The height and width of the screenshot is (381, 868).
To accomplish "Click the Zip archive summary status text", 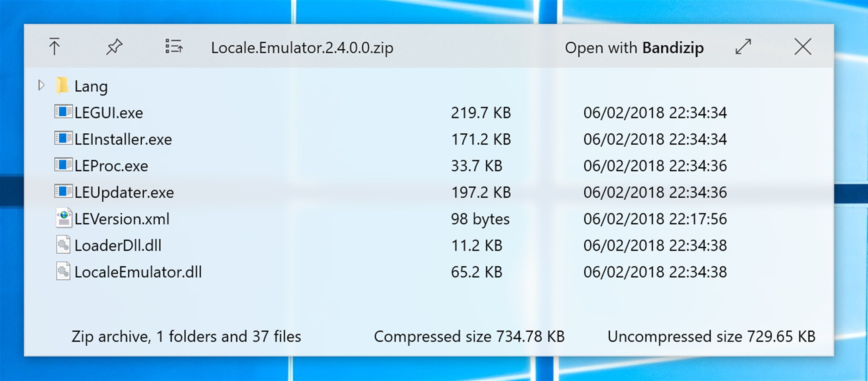I will coord(186,337).
